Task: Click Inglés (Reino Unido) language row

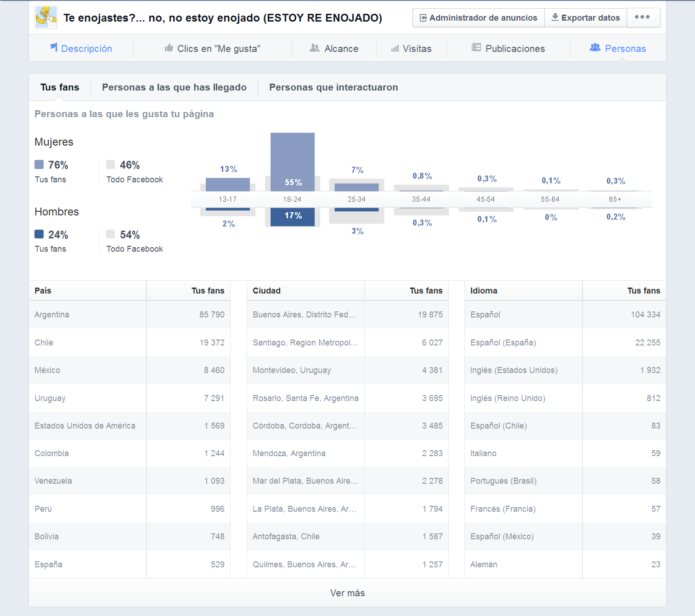Action: 565,398
